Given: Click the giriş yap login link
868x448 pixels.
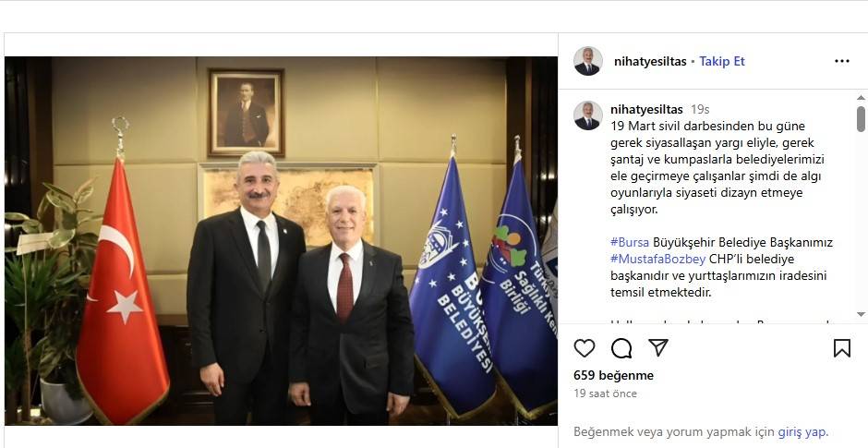Looking at the screenshot, I should [802, 432].
